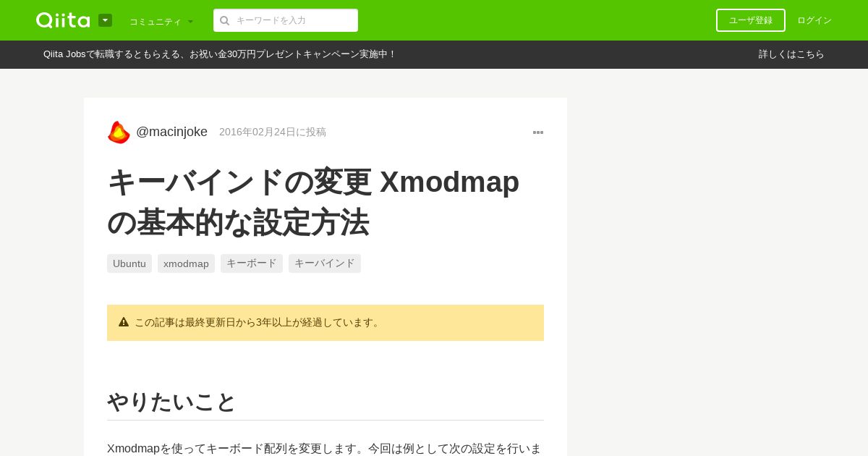Screen dimensions: 868x456
Task: Expand the dropdown arrow beside Qiita logo
Action: pyautogui.click(x=105, y=20)
